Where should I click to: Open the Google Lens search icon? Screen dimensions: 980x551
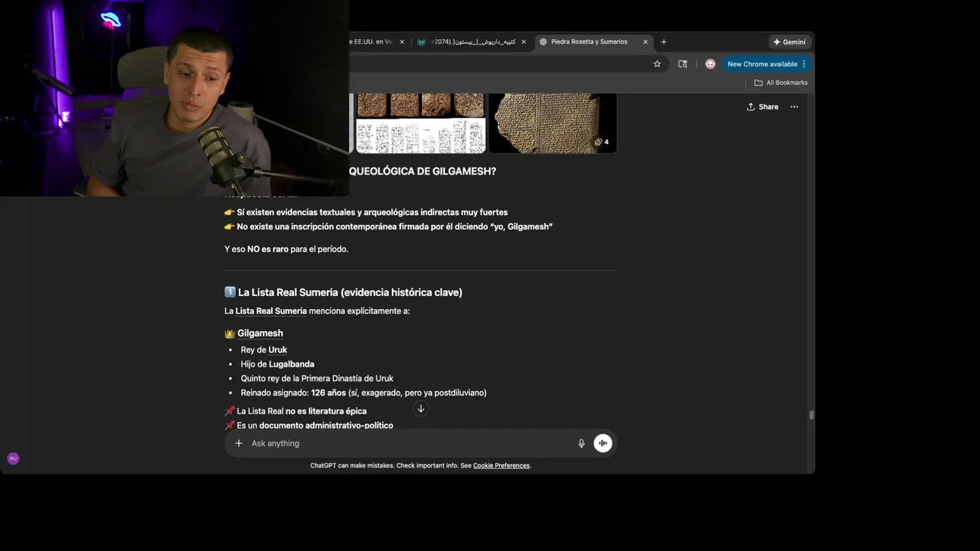point(683,64)
